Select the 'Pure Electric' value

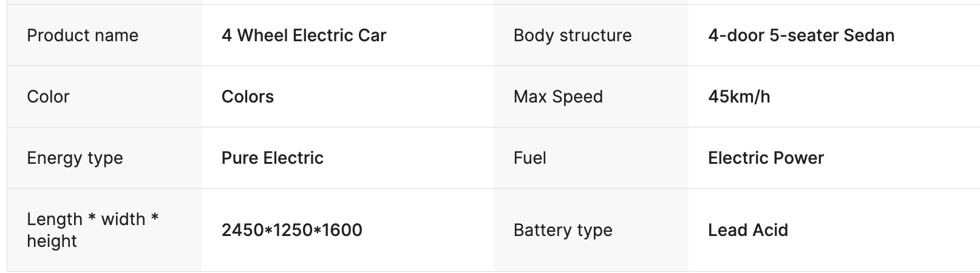[x=272, y=158]
